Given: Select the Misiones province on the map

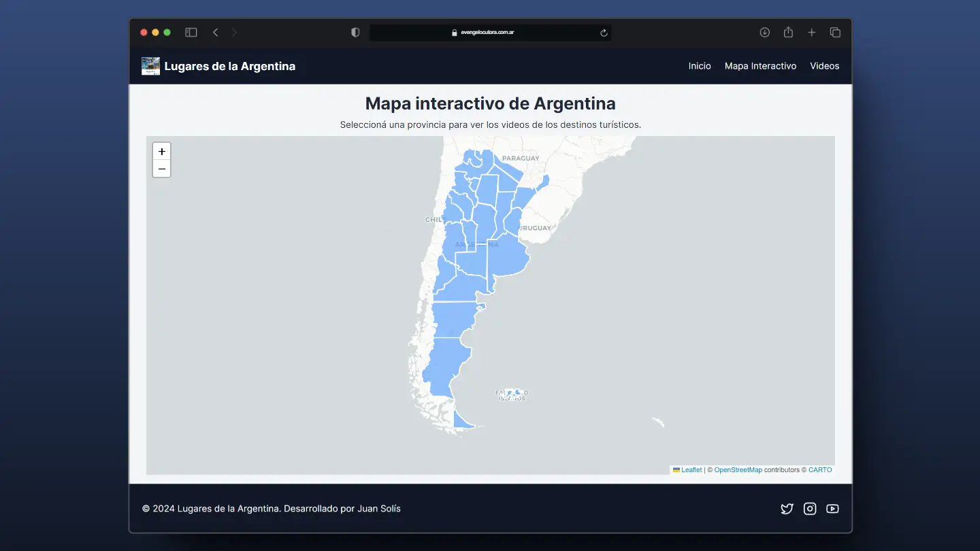Looking at the screenshot, I should (x=542, y=183).
